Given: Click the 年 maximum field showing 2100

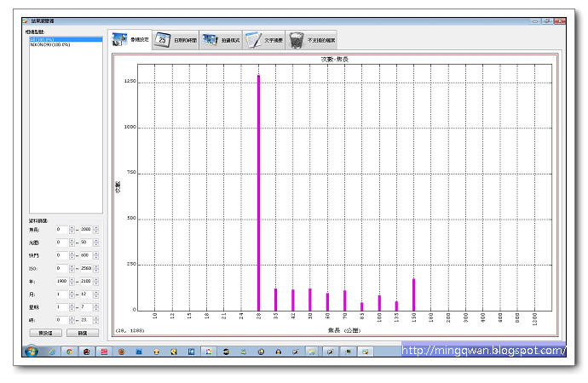Looking at the screenshot, I should coord(86,281).
